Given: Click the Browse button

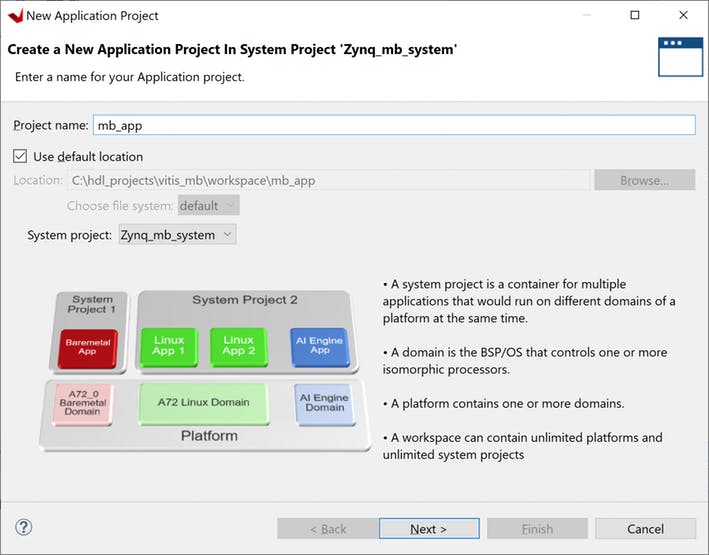Looking at the screenshot, I should click(644, 180).
